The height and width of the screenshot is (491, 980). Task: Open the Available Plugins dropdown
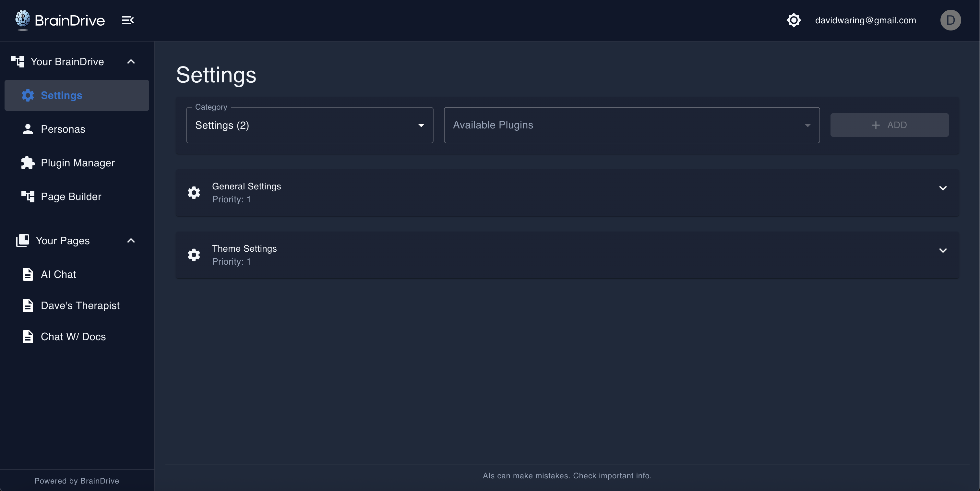(x=631, y=125)
